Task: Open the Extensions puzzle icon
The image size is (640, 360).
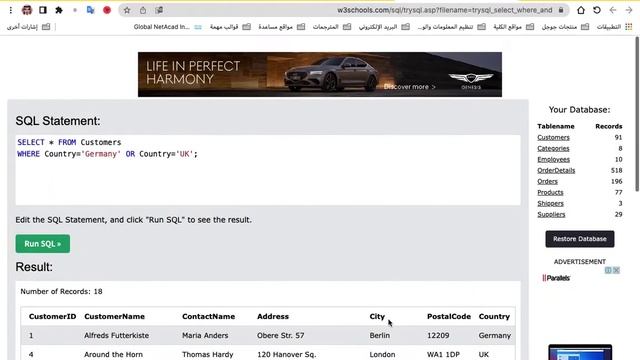Action: (x=59, y=10)
